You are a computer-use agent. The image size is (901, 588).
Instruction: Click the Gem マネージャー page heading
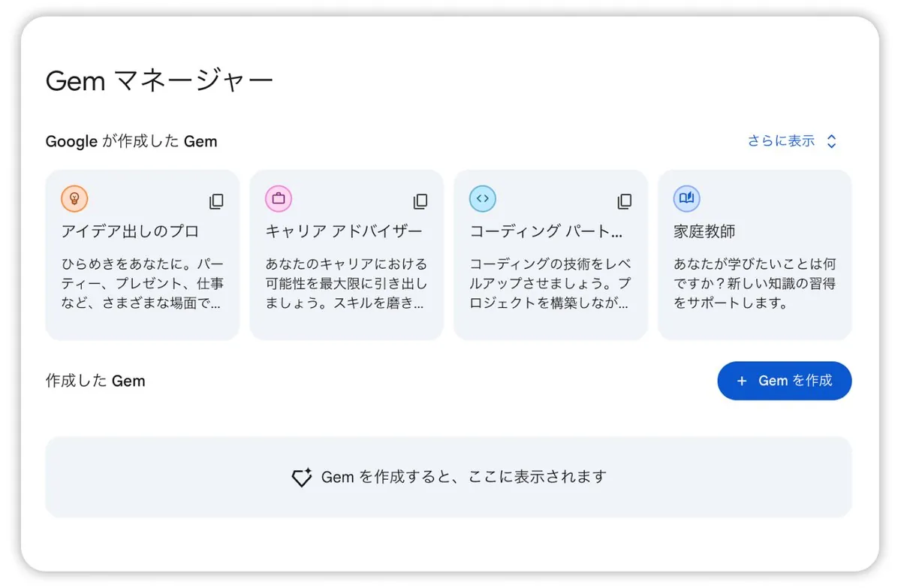[x=159, y=81]
